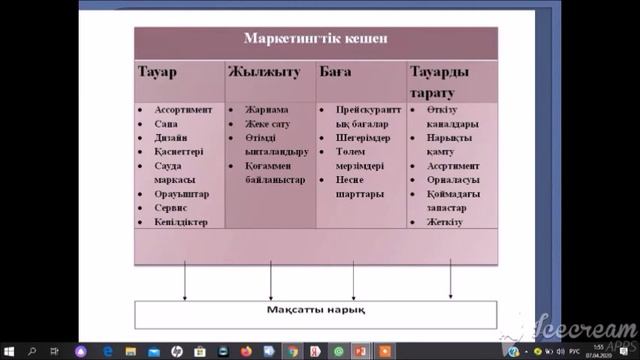Click the 'Маркетингтік кешен' slide title

click(x=316, y=38)
